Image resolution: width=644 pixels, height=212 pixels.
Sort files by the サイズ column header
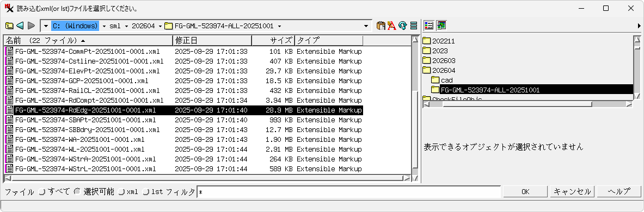point(273,41)
